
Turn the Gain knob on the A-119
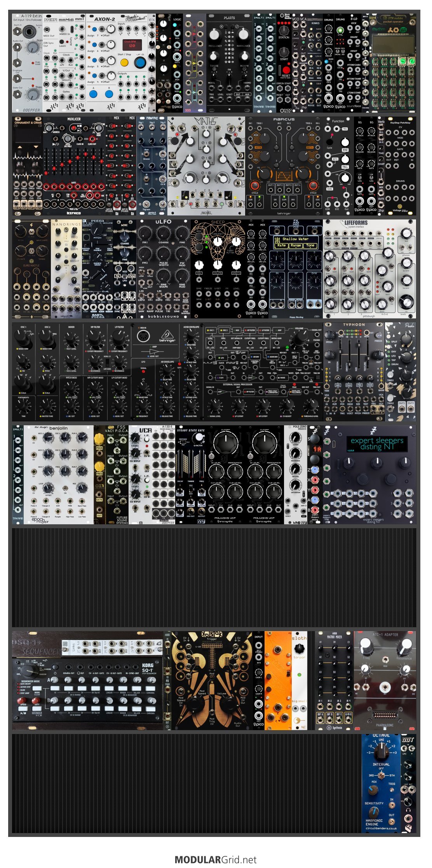33,47
